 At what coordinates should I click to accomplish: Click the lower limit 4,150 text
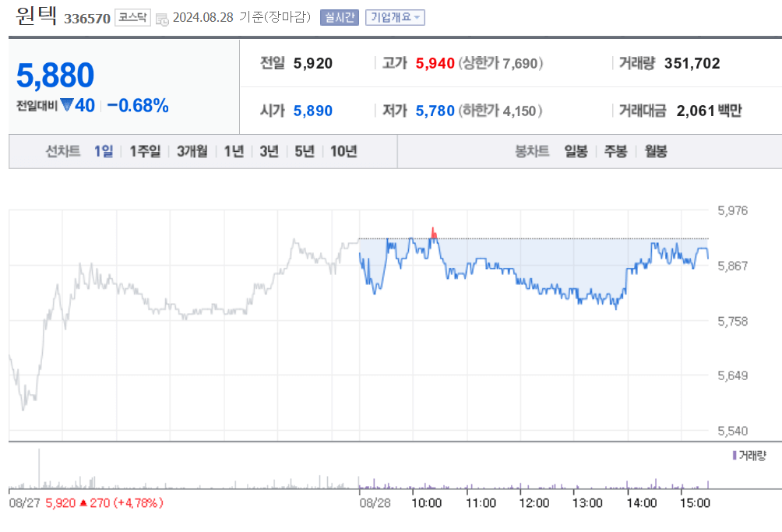click(500, 111)
